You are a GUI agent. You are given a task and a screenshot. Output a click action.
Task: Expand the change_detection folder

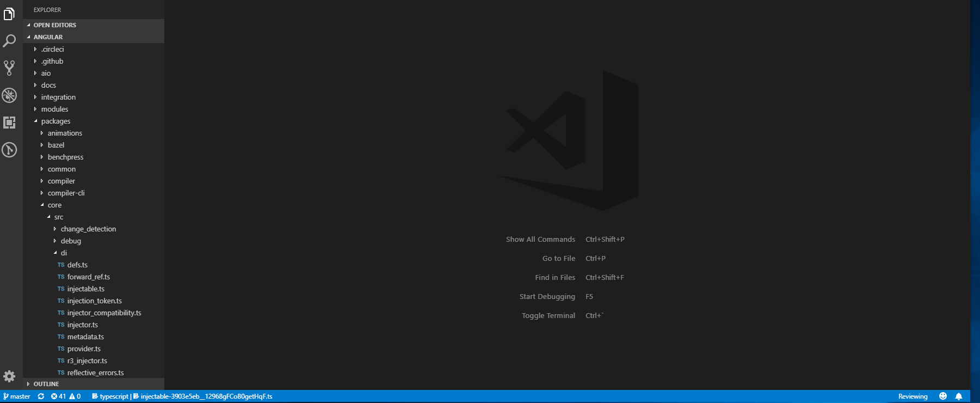click(94, 229)
